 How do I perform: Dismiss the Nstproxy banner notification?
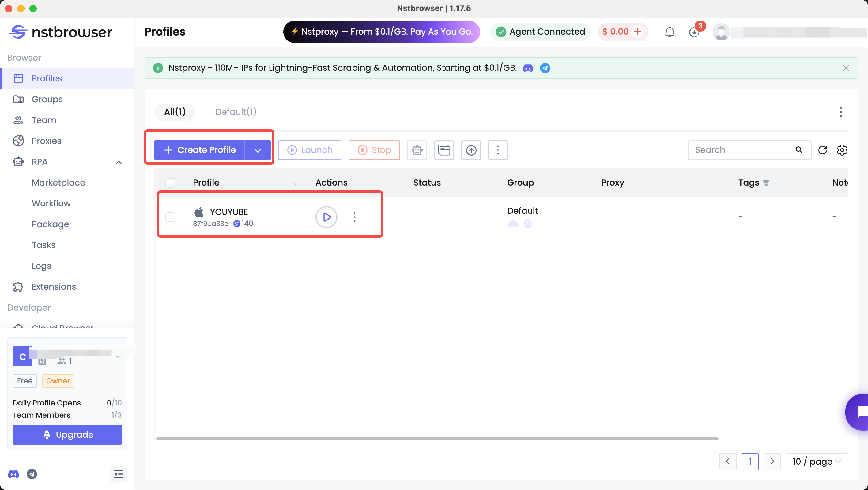coord(846,68)
